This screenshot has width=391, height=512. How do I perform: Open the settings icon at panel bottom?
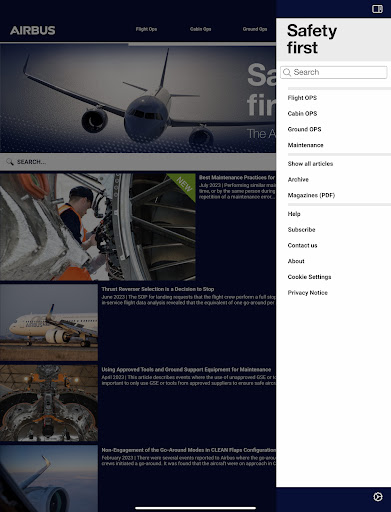[x=377, y=497]
